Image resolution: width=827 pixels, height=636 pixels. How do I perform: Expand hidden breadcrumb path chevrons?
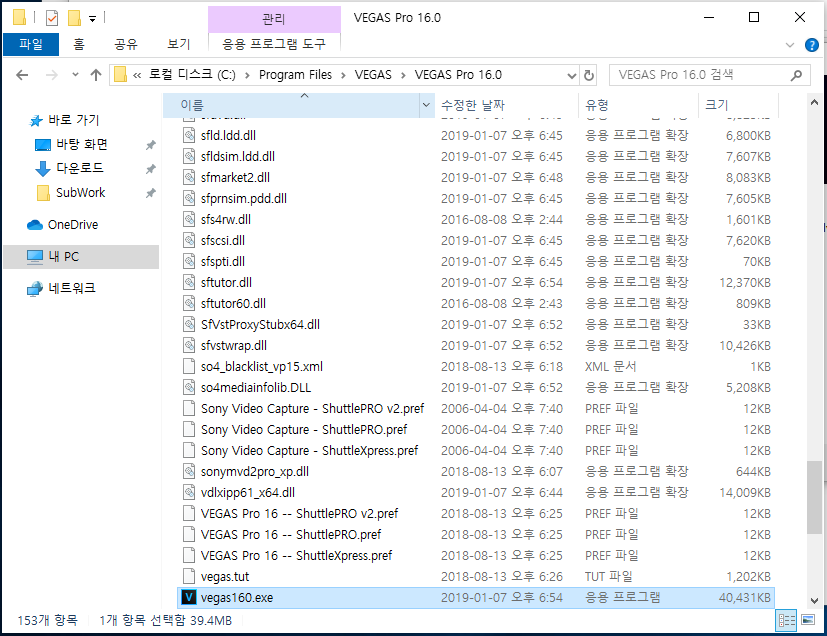(x=137, y=75)
